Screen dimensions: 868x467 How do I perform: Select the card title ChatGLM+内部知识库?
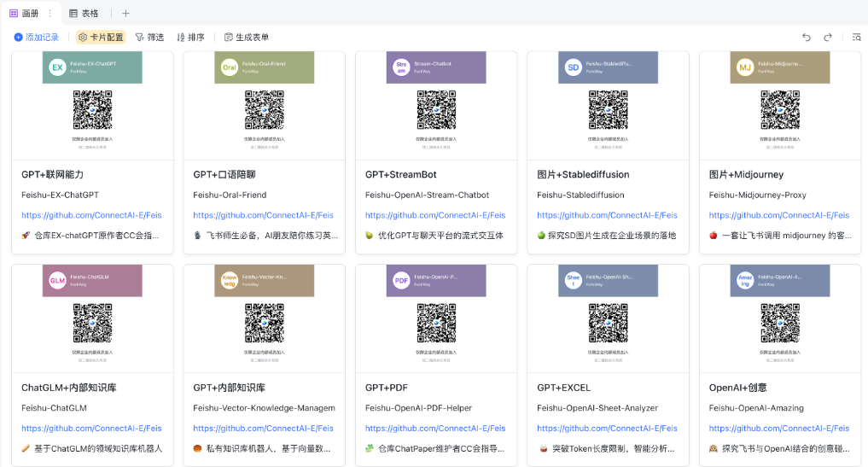(68, 388)
